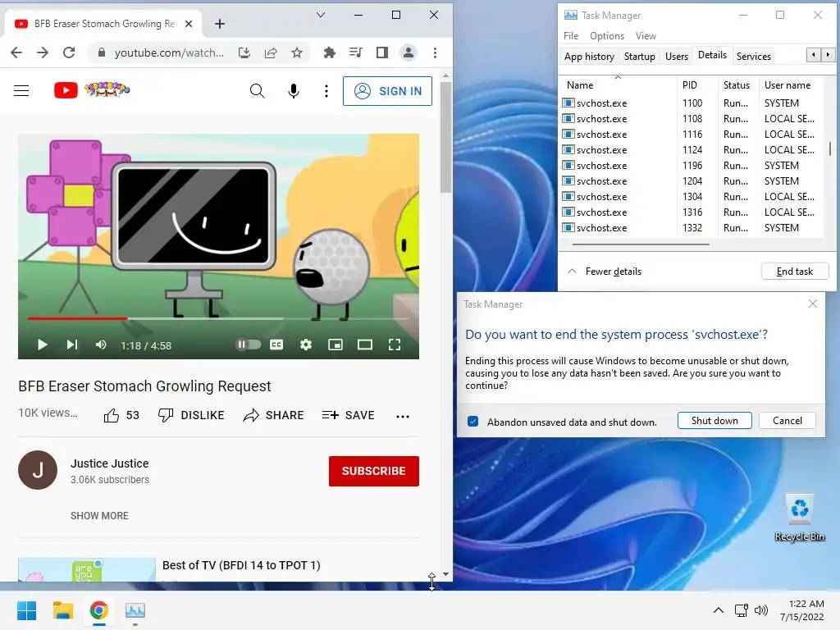
Task: Open Chrome side panel
Action: [x=382, y=52]
